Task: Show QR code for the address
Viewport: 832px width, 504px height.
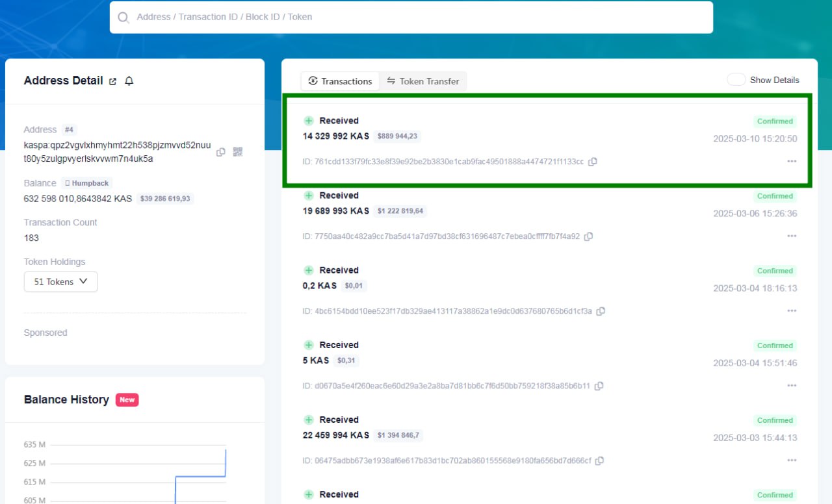Action: 238,152
